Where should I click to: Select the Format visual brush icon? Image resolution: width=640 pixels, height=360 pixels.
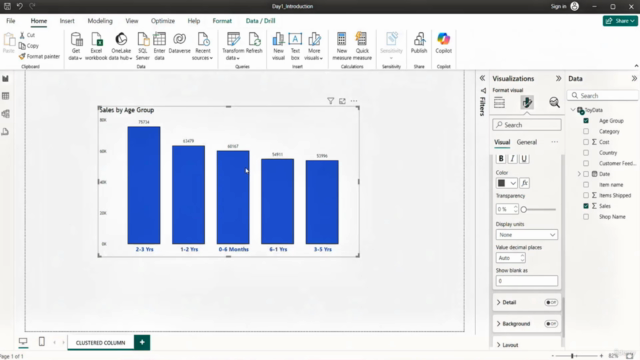pos(527,102)
